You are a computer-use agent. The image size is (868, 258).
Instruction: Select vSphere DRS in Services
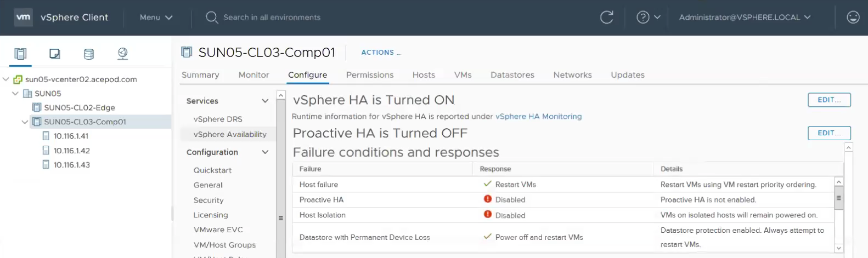pyautogui.click(x=218, y=119)
